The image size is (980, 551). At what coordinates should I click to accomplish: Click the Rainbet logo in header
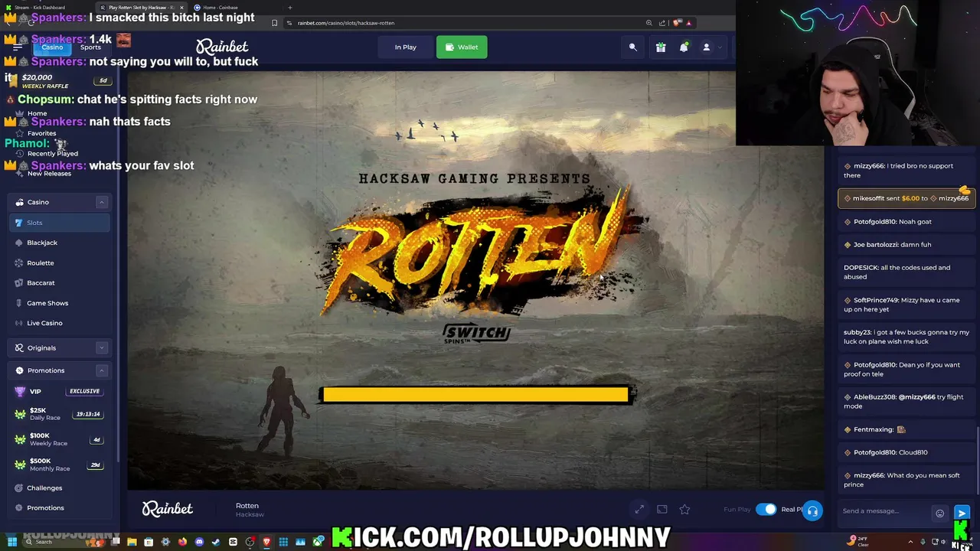click(x=222, y=47)
